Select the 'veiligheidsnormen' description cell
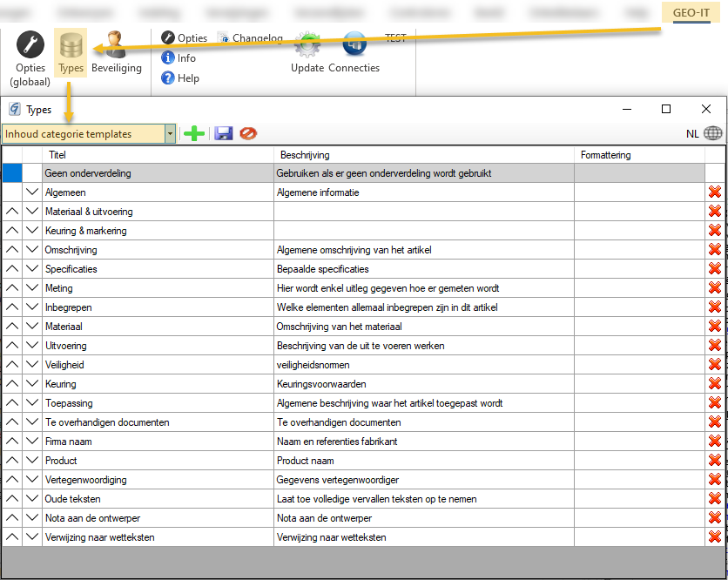Image resolution: width=728 pixels, height=580 pixels. [424, 365]
